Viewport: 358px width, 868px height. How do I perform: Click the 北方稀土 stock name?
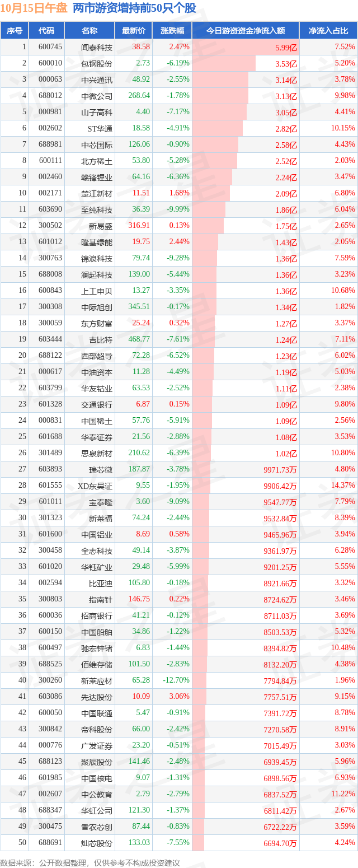(x=97, y=161)
